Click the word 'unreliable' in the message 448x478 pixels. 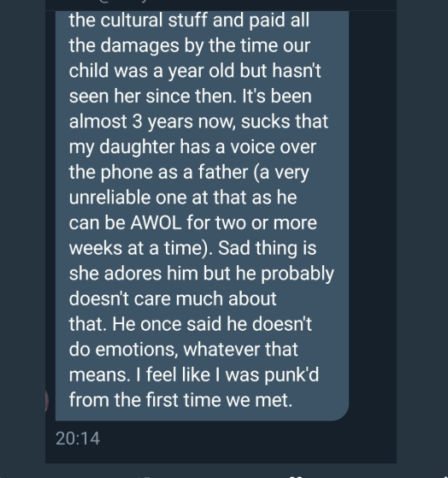pyautogui.click(x=109, y=198)
